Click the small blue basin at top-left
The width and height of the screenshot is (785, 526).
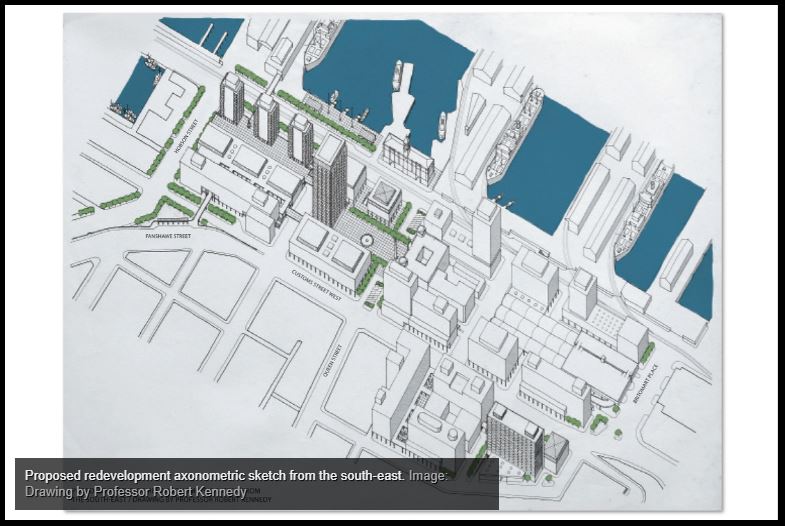(x=137, y=86)
